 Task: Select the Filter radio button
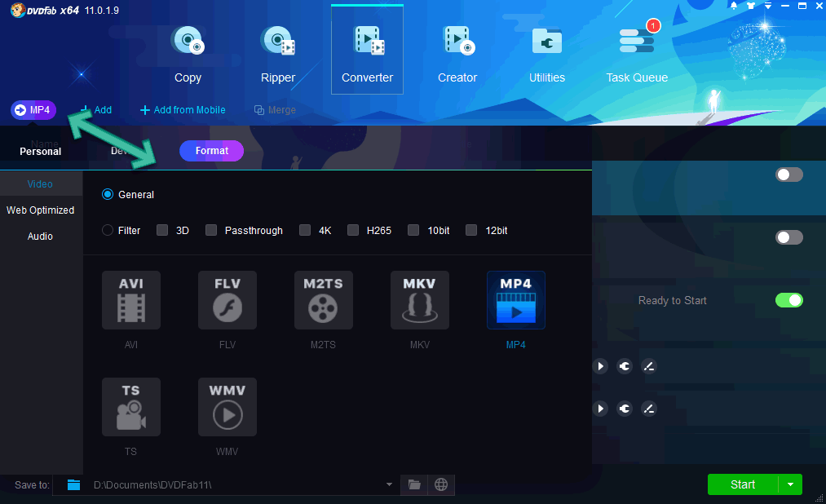click(108, 230)
